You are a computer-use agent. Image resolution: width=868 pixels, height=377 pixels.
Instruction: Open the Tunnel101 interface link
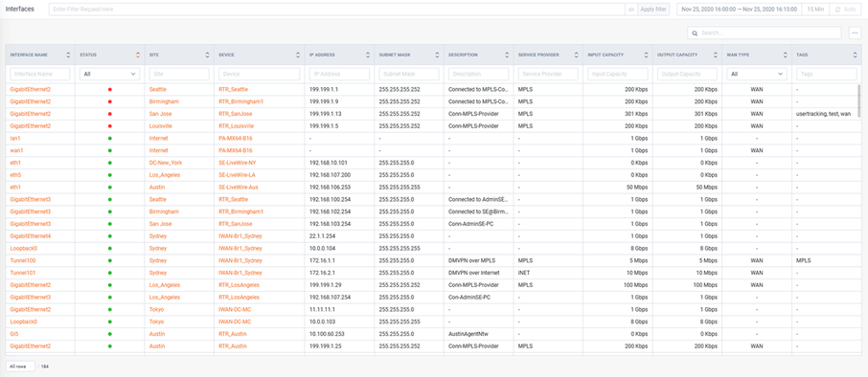tap(23, 273)
